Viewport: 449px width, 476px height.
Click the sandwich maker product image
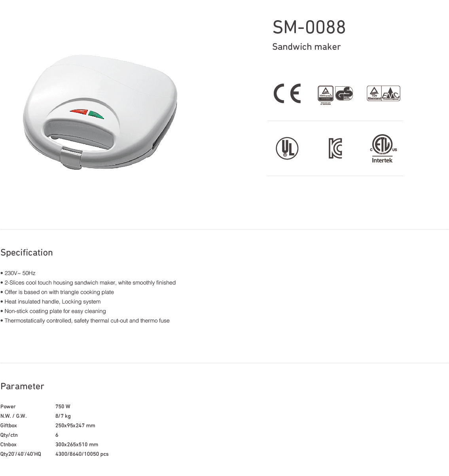pos(100,112)
